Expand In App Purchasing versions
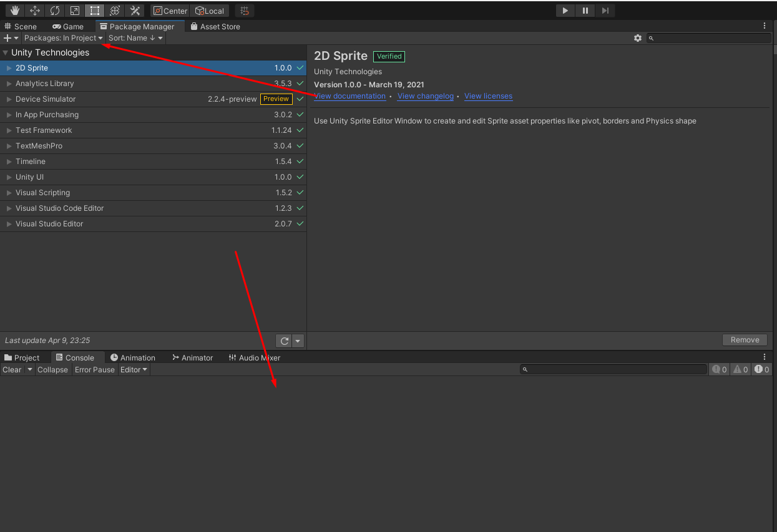Screen dimensions: 777x532 click(x=9, y=115)
